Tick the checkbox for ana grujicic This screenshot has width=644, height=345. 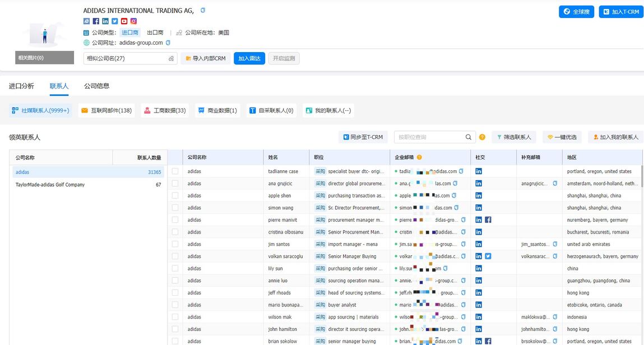175,183
